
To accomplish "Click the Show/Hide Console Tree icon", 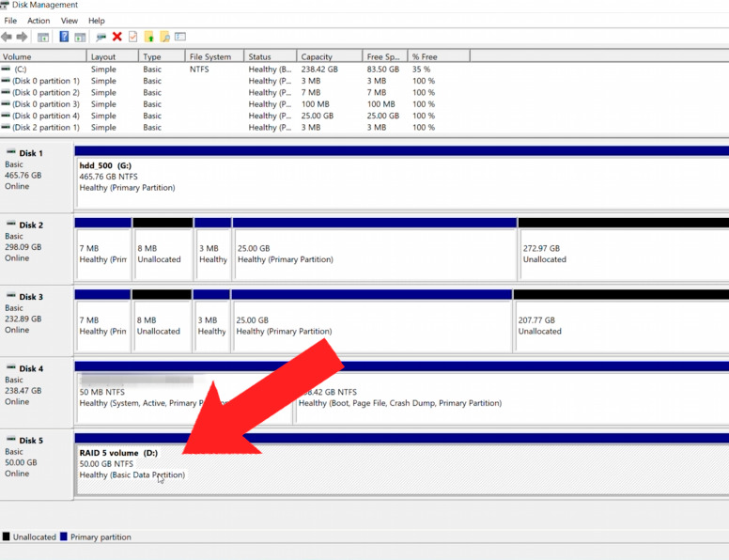I will [x=43, y=38].
